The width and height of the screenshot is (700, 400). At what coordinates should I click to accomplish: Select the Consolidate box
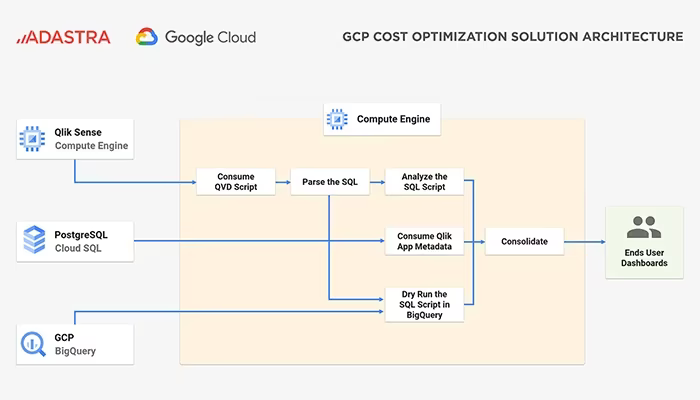525,242
